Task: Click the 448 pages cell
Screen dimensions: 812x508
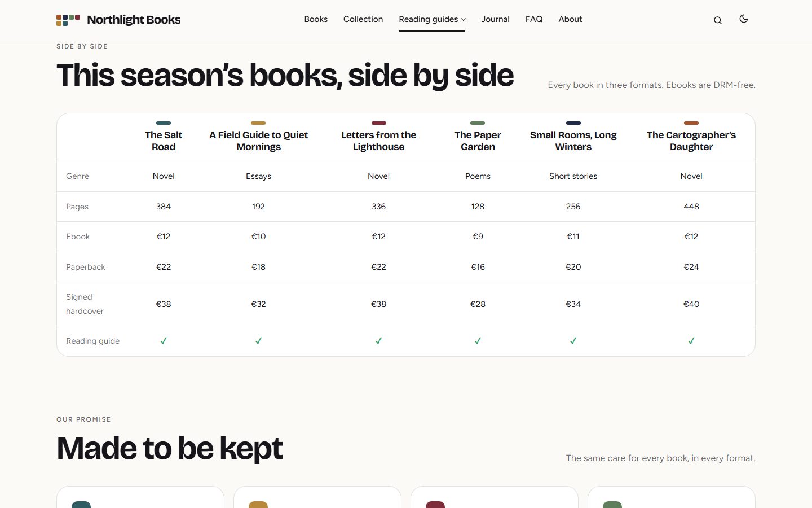Action: tap(691, 207)
